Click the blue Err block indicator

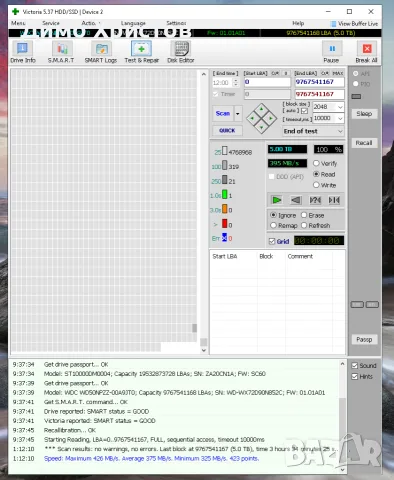click(x=224, y=237)
